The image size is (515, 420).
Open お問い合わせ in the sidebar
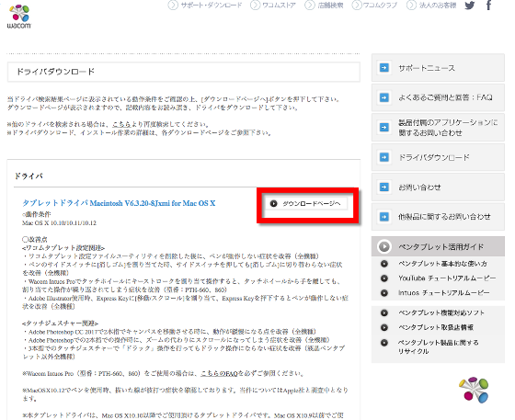point(438,187)
